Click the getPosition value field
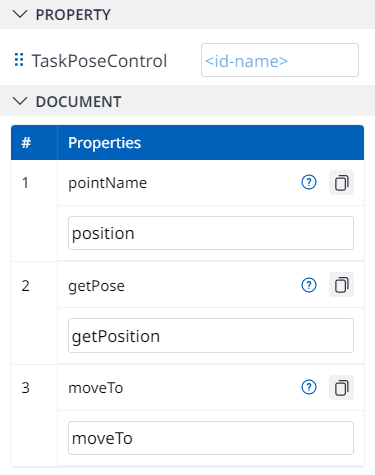The image size is (375, 475). [x=211, y=336]
